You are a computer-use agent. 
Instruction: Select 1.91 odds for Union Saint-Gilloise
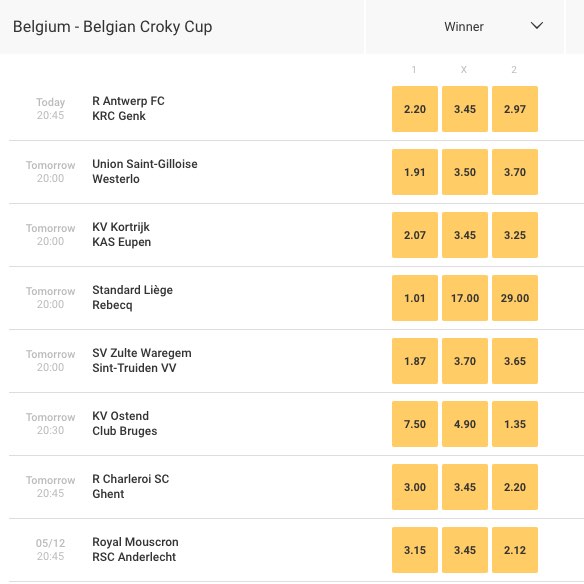(x=415, y=172)
